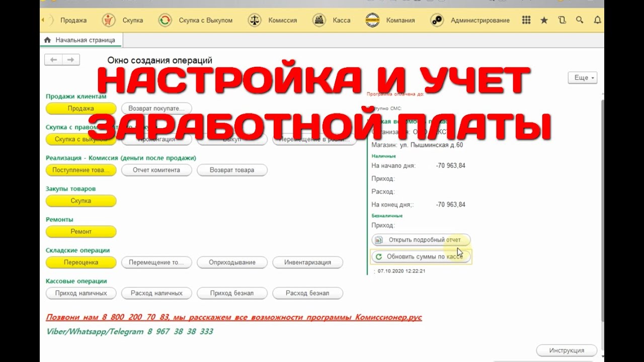This screenshot has height=362, width=644.
Task: Click the Перемещение то... button
Action: point(156,262)
